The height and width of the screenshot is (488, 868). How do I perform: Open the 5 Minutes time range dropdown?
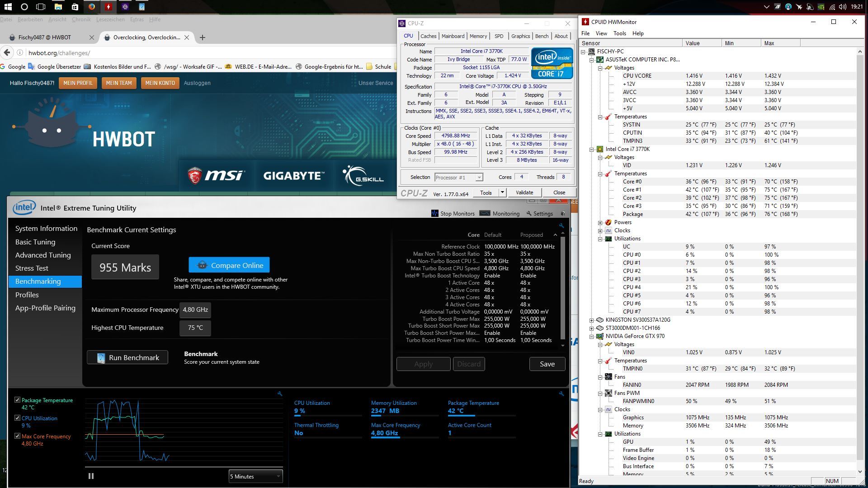click(x=255, y=476)
